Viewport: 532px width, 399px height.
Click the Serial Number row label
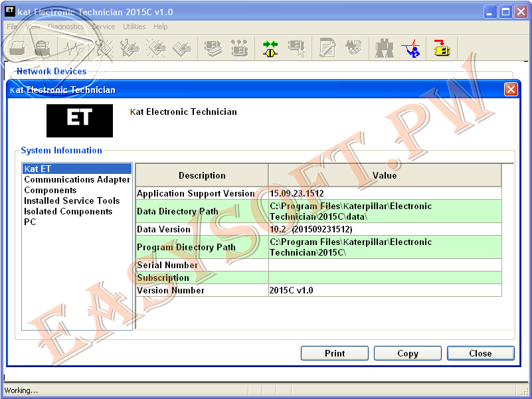(x=167, y=265)
